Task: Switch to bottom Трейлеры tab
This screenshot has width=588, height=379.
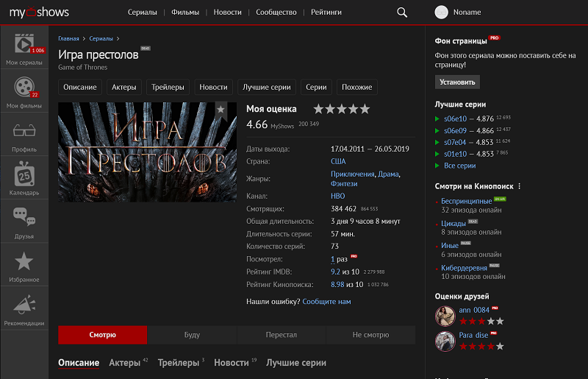Action: (179, 363)
